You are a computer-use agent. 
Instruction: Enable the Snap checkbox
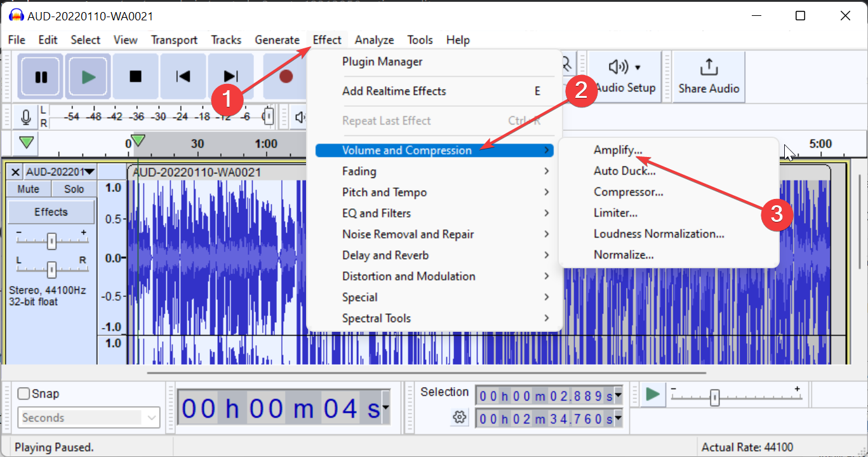24,393
